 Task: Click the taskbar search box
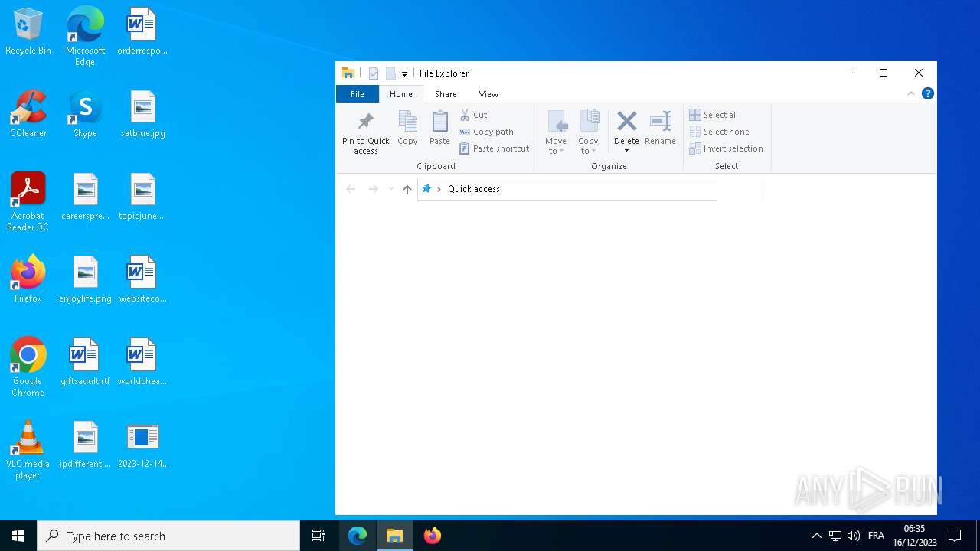point(168,536)
